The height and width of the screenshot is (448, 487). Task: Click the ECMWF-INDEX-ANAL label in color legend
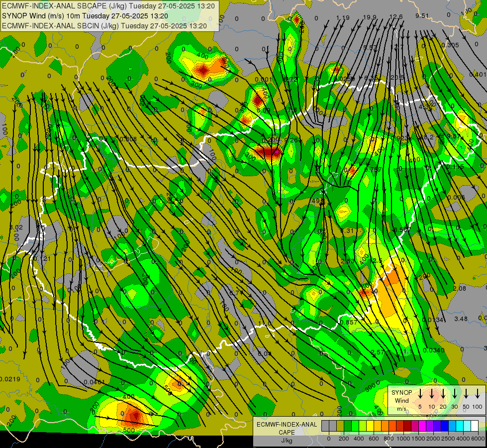coord(287,425)
